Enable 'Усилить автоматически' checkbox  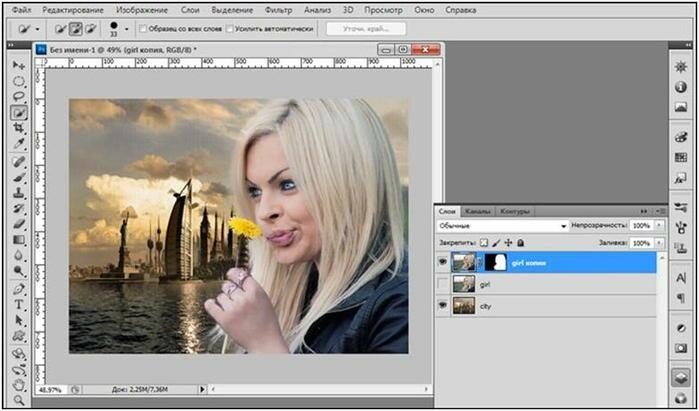point(229,29)
